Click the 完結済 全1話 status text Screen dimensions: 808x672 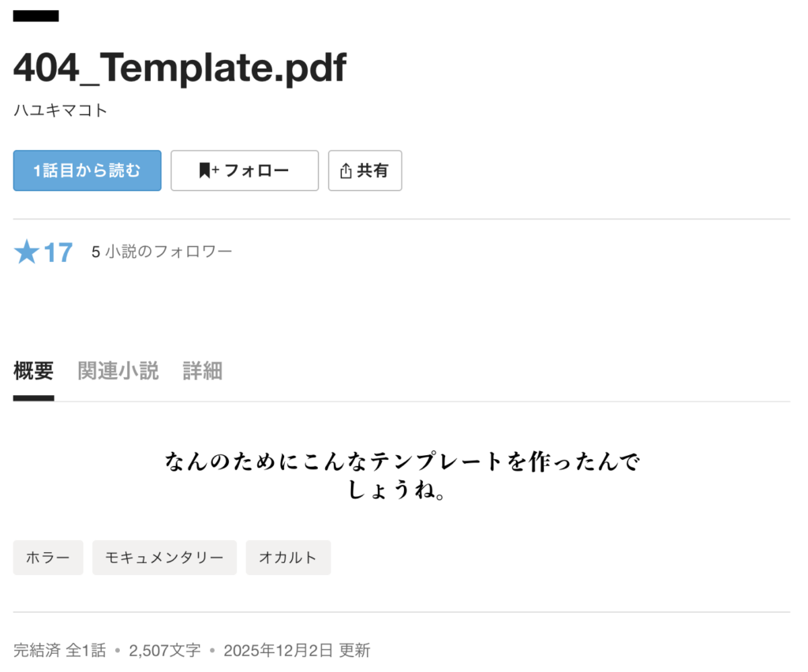[59, 651]
